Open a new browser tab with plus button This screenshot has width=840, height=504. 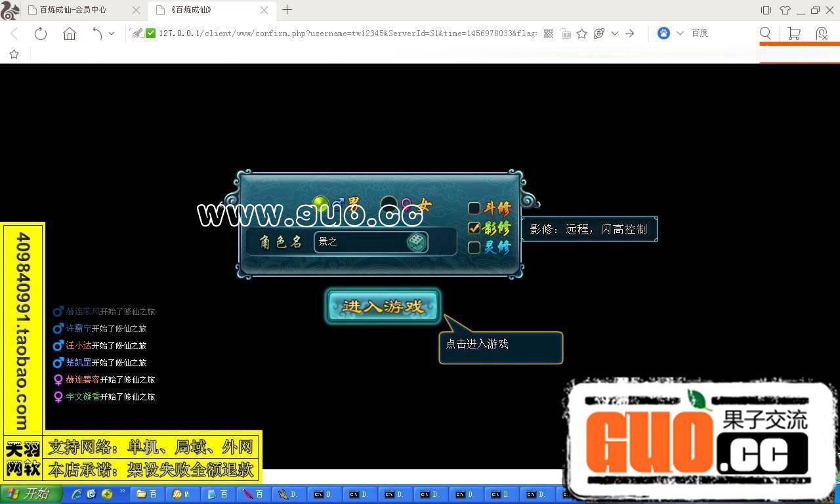click(x=287, y=10)
